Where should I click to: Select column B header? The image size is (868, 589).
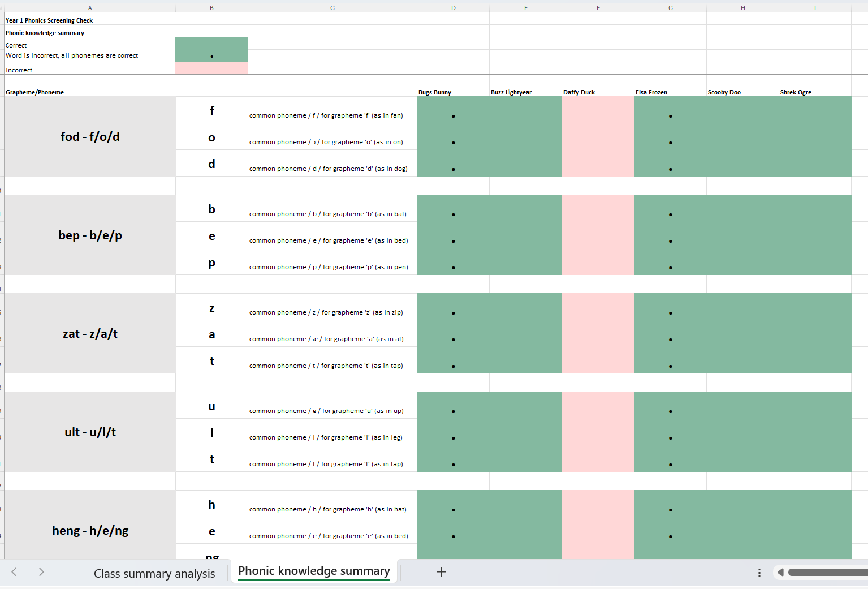[x=211, y=8]
